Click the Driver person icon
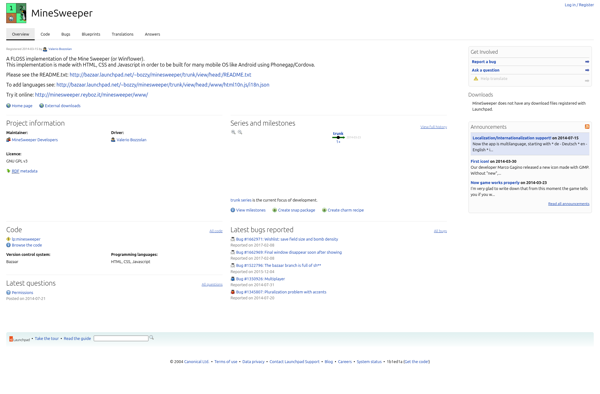This screenshot has height=394, width=600. (113, 140)
